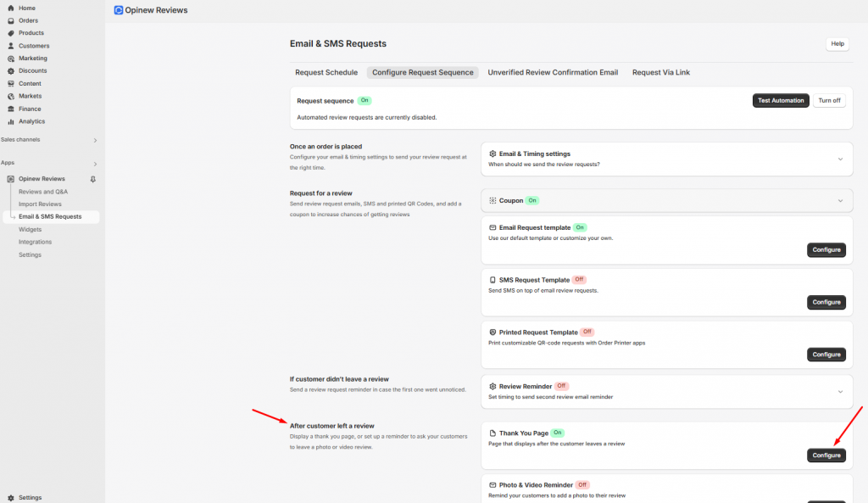This screenshot has width=868, height=503.
Task: Click the Discounts icon in sidebar
Action: (10, 71)
